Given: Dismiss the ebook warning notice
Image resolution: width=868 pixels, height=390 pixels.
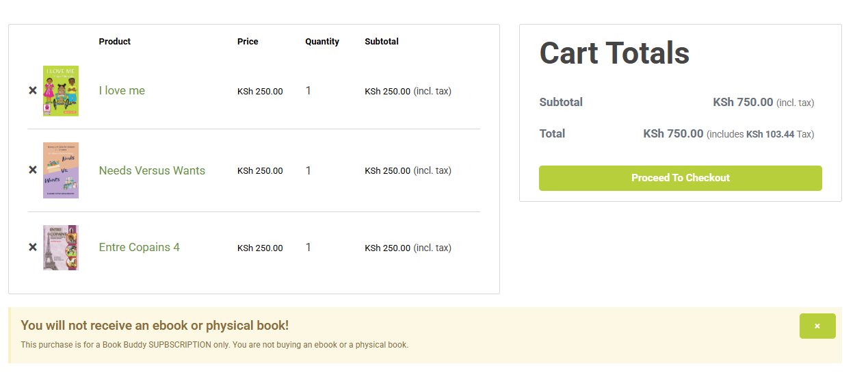Looking at the screenshot, I should pos(817,326).
